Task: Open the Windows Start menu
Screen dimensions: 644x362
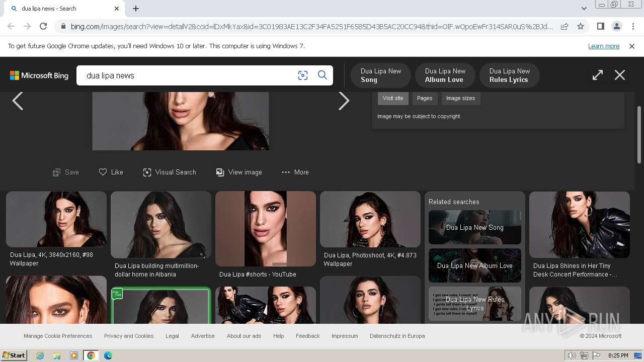Action: pyautogui.click(x=14, y=355)
